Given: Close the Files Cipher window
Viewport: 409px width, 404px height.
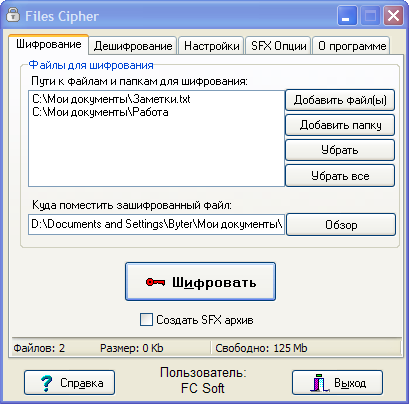Looking at the screenshot, I should click(x=394, y=16).
